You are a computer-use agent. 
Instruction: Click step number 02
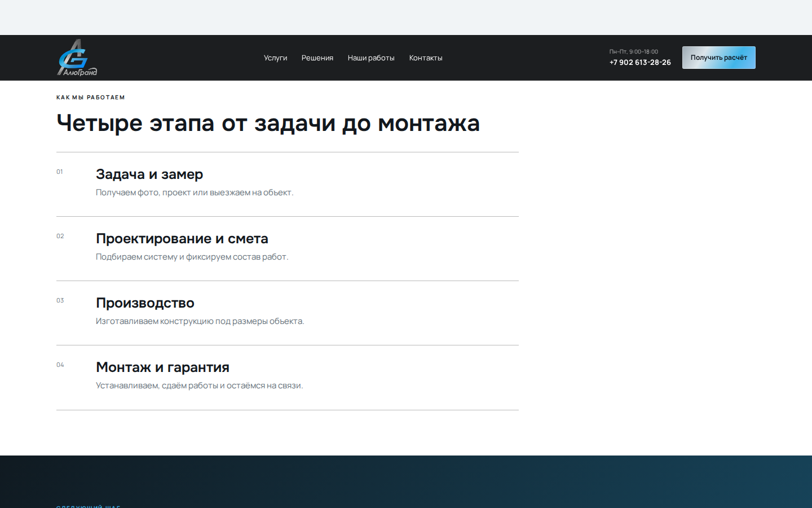coord(60,236)
